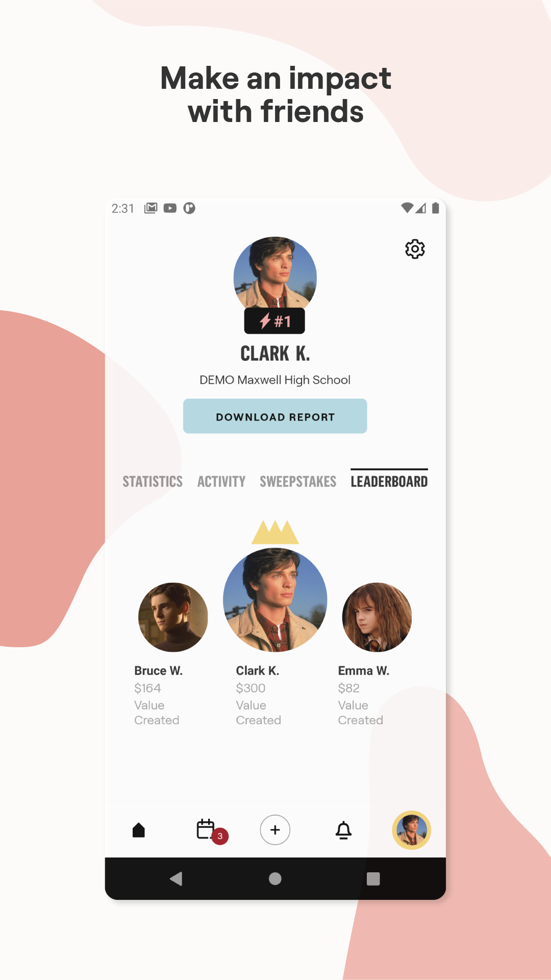551x980 pixels.
Task: Tap DEMO Maxwell High School text
Action: click(x=275, y=380)
